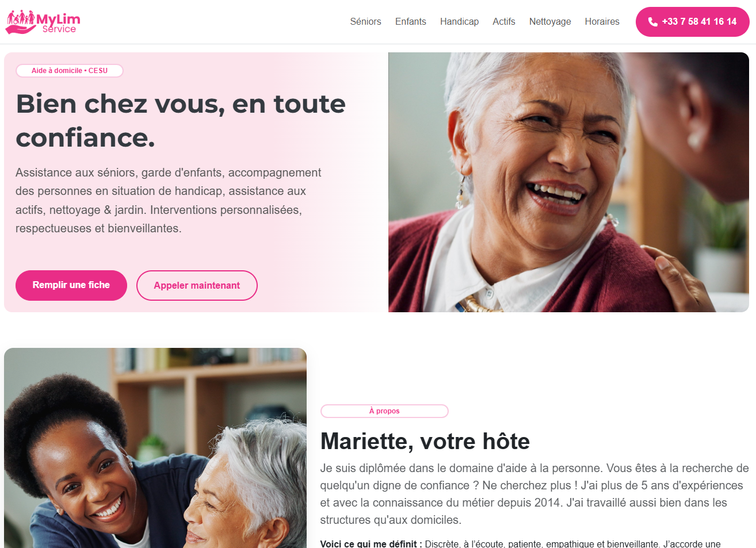Click the MyLim Service logo icon
Viewport: 756px width, 548px height.
(21, 22)
